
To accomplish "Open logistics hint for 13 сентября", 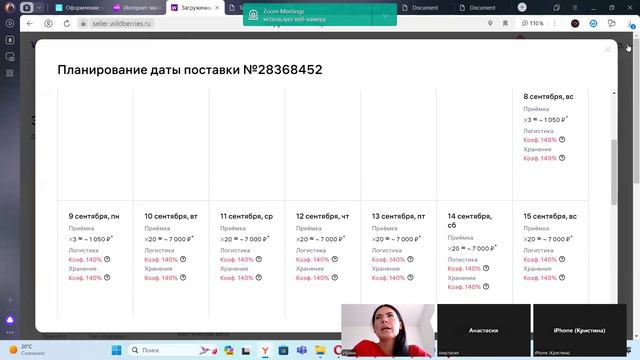I will (410, 259).
